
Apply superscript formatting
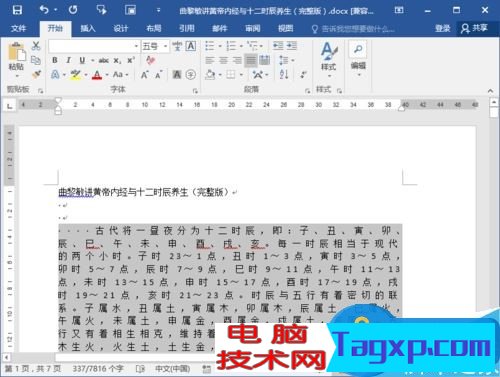131,60
